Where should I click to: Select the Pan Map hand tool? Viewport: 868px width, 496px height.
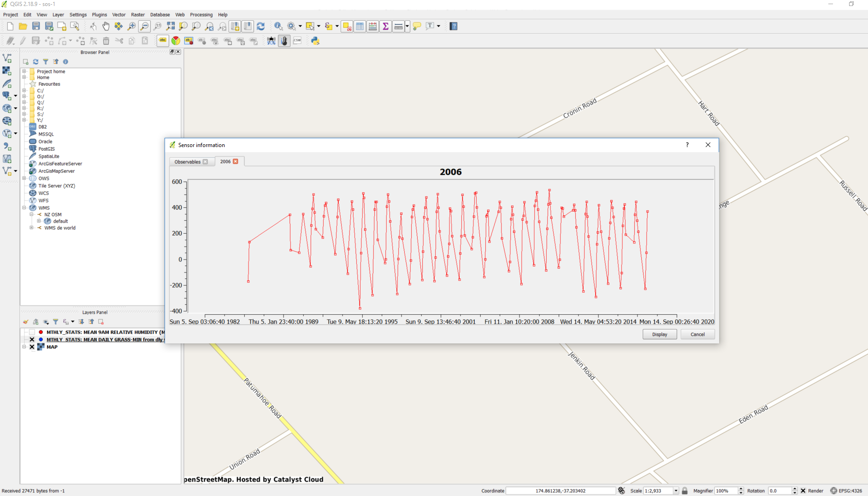[x=106, y=26]
